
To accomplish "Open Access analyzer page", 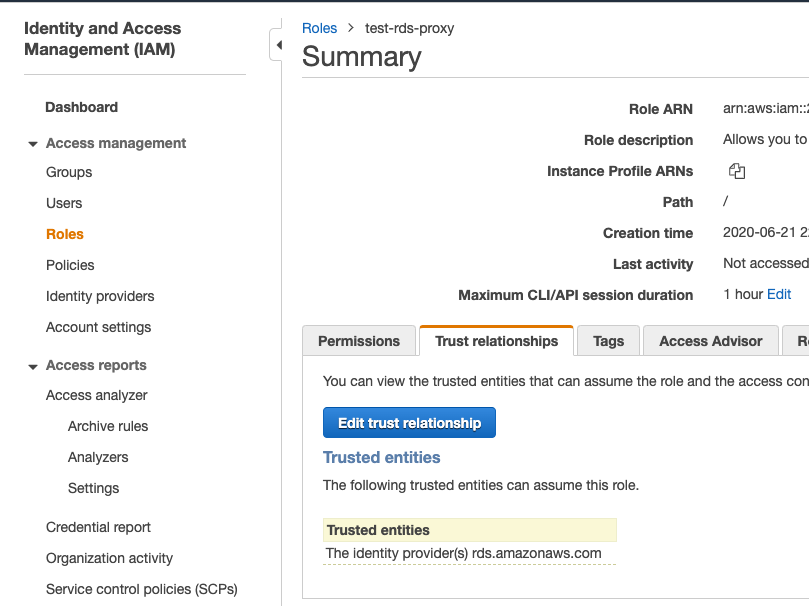I will tap(96, 395).
